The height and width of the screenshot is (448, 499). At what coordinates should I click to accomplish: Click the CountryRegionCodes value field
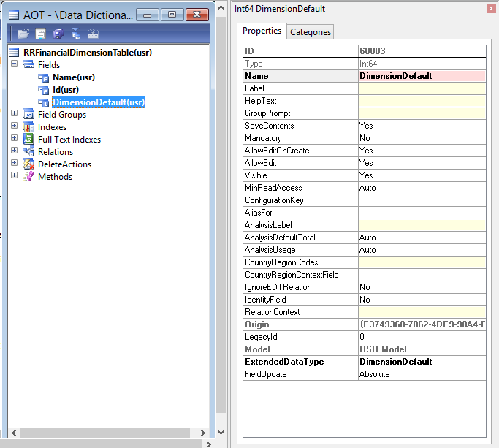[422, 262]
